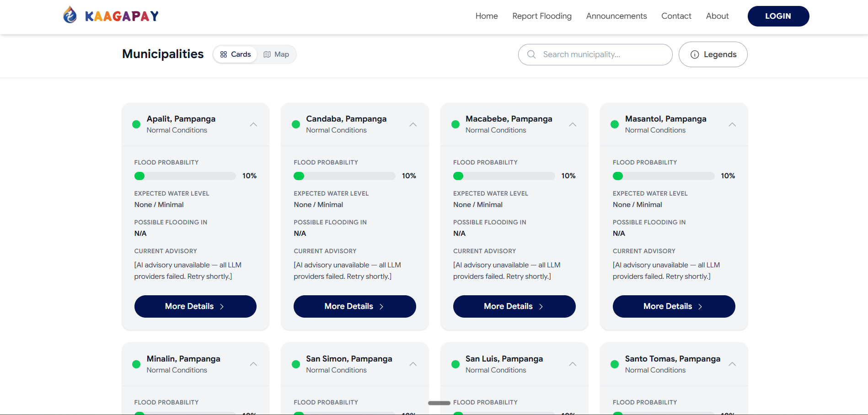This screenshot has width=868, height=415.
Task: Click the green status dot for Santo Tomas
Action: tap(615, 364)
